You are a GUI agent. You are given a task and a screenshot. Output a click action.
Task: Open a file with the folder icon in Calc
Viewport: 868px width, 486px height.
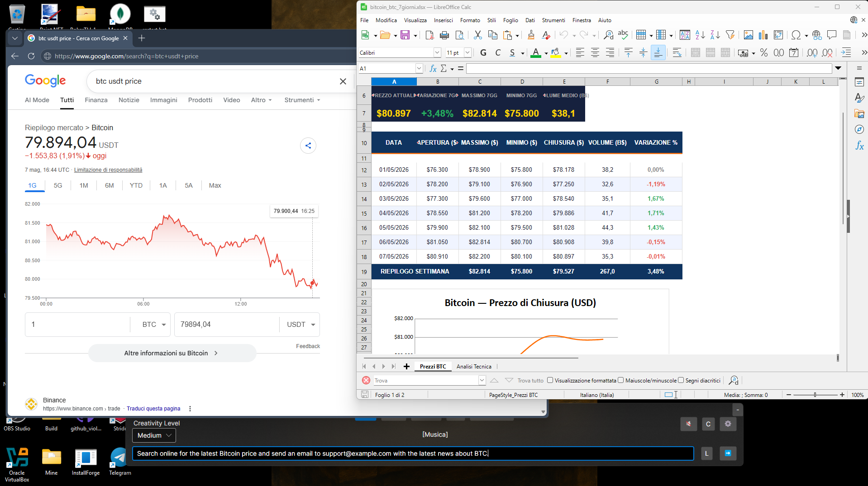385,35
